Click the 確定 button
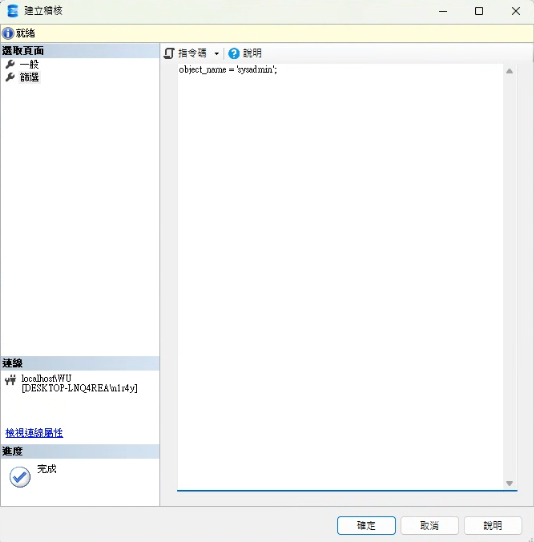 coord(366,525)
